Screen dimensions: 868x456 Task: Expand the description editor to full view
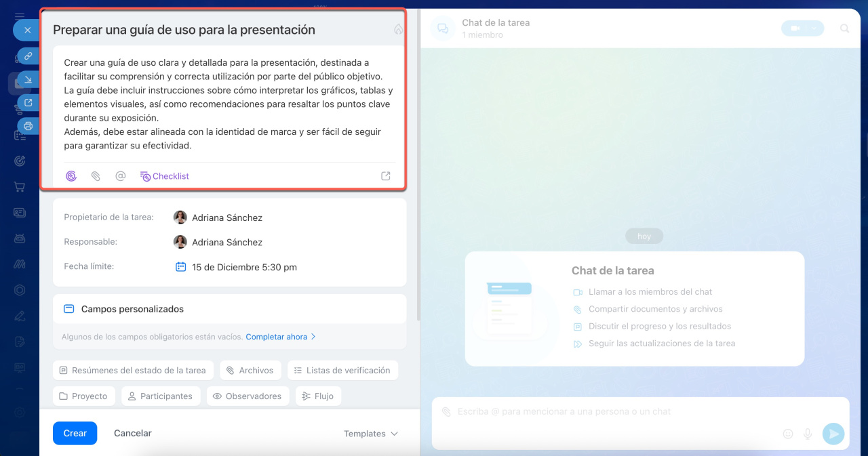(x=386, y=176)
